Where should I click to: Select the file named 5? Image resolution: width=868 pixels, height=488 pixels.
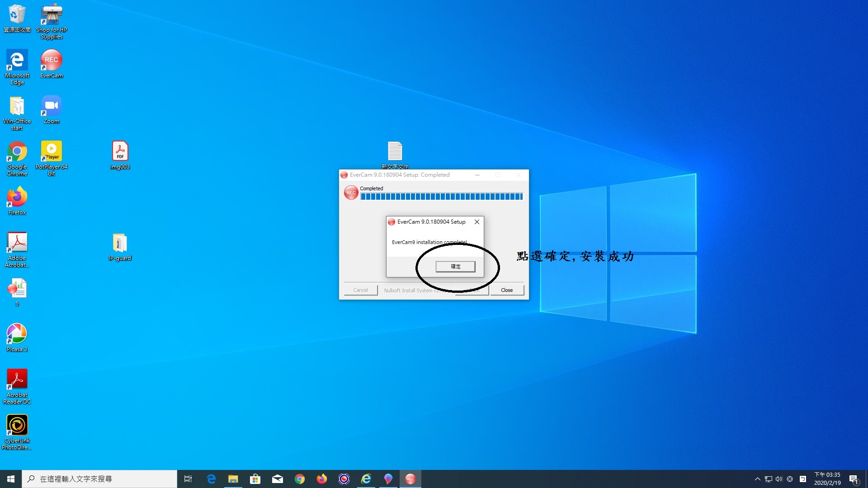tap(17, 292)
